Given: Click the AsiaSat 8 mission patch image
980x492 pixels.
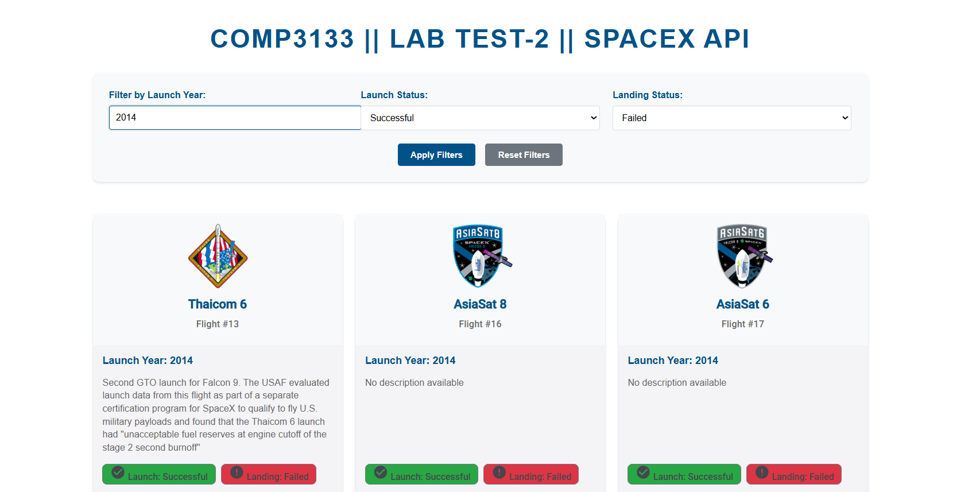Looking at the screenshot, I should pyautogui.click(x=481, y=256).
